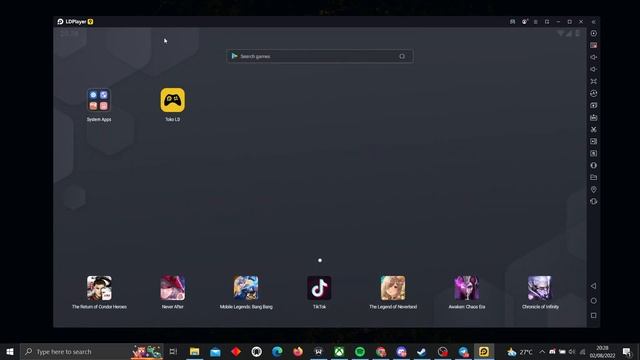
Task: Open the weather widget showing 27°C
Action: (x=520, y=351)
